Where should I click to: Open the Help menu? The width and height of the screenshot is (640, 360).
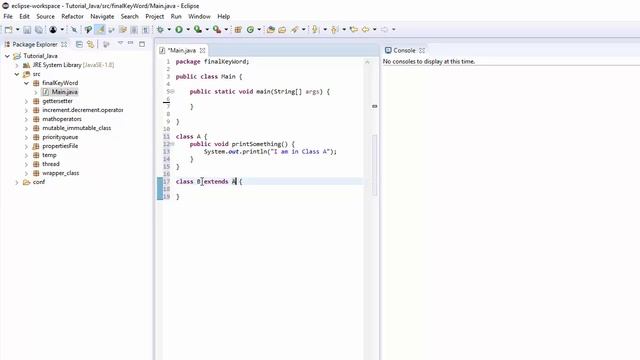223,16
